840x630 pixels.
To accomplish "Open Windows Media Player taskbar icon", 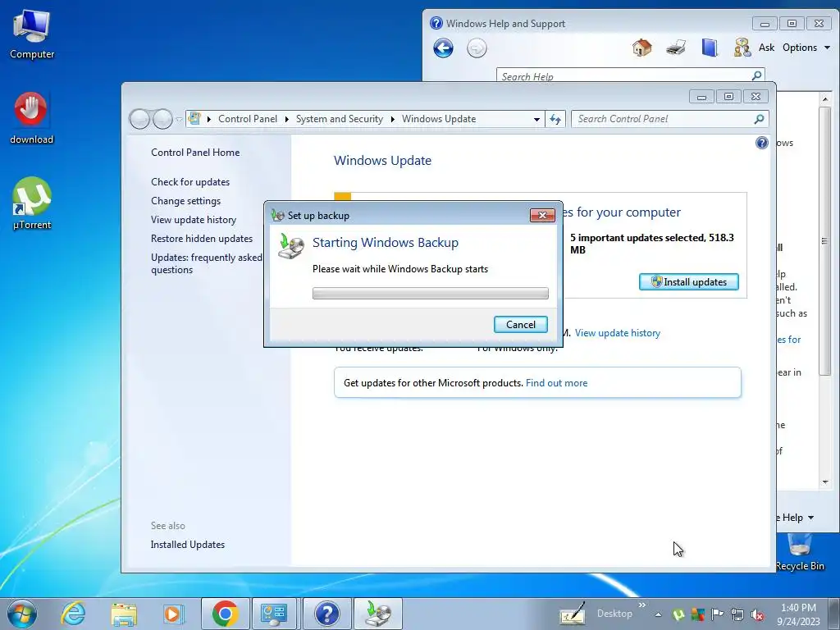I will (x=173, y=614).
